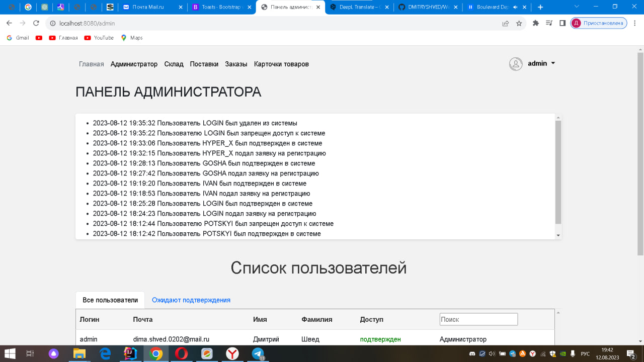Image resolution: width=644 pixels, height=362 pixels.
Task: Open browser extensions via the puzzle icon
Action: pos(535,23)
